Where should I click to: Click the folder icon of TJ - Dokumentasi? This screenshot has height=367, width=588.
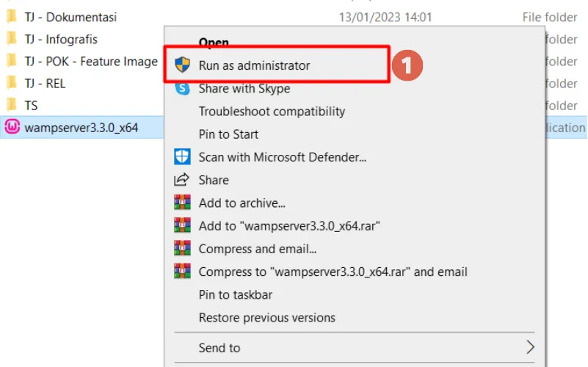point(12,16)
